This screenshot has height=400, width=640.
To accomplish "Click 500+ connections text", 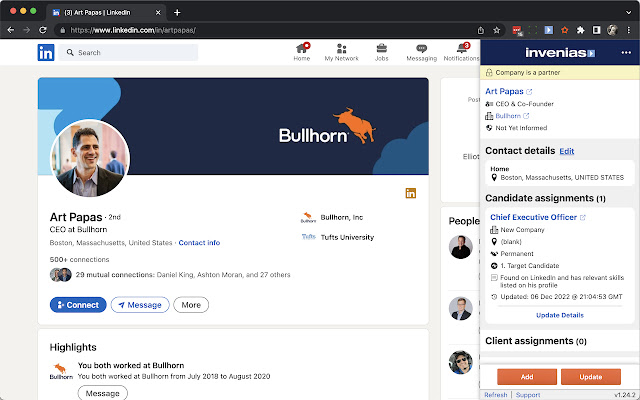I will pos(79,260).
